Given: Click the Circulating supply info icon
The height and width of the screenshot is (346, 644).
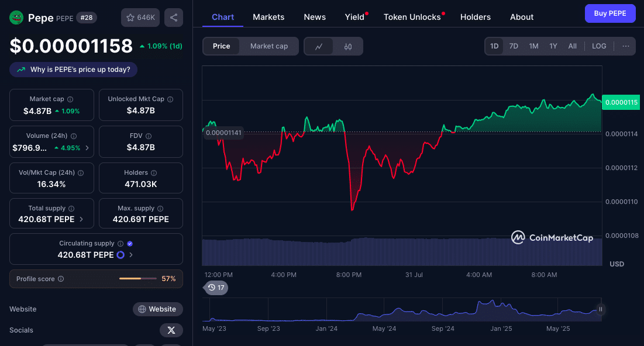Looking at the screenshot, I should [x=120, y=244].
